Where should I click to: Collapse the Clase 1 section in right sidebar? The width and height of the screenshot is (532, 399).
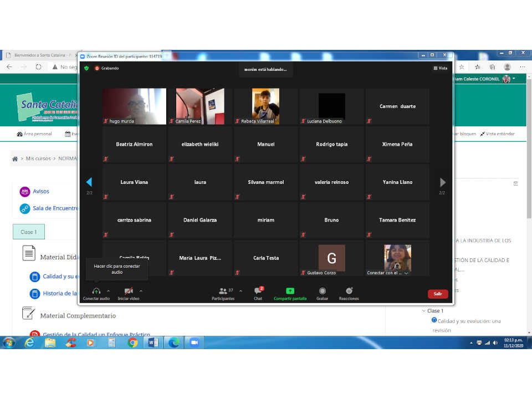coord(424,311)
